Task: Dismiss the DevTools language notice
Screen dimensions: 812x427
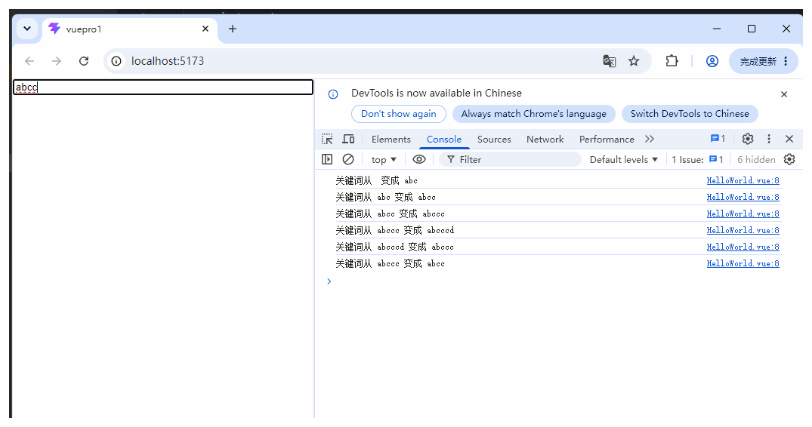Action: click(784, 94)
